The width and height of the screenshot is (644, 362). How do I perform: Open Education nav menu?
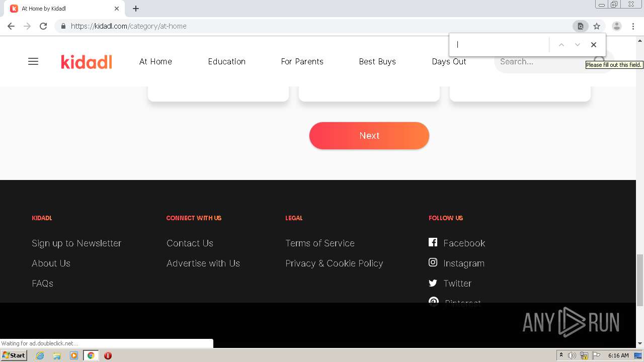point(227,61)
